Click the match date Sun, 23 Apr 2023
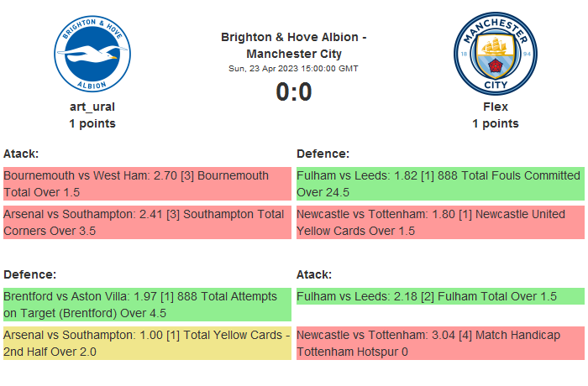Image resolution: width=588 pixels, height=386 pixels. [294, 68]
